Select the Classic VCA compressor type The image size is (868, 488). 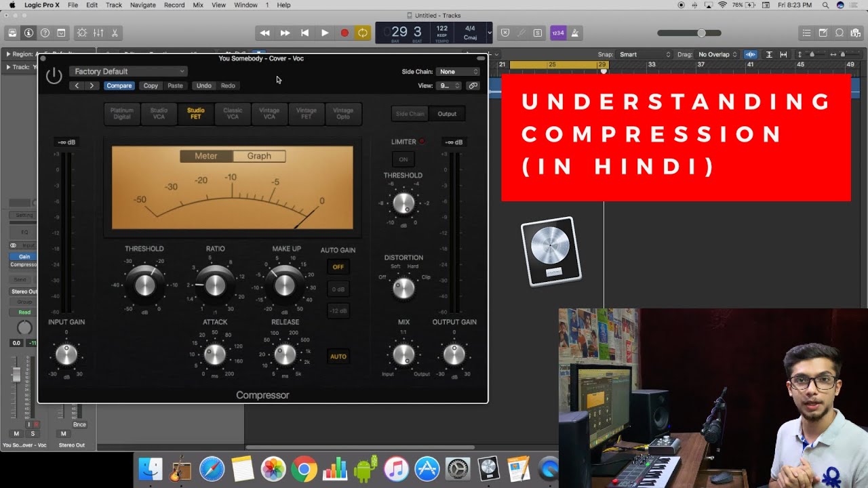[233, 114]
